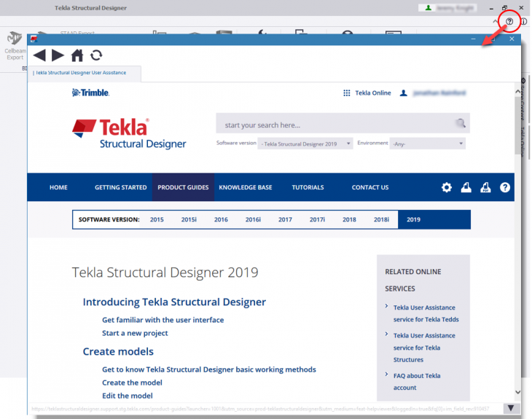The height and width of the screenshot is (419, 532).
Task: Click the user profile icon
Action: point(404,93)
